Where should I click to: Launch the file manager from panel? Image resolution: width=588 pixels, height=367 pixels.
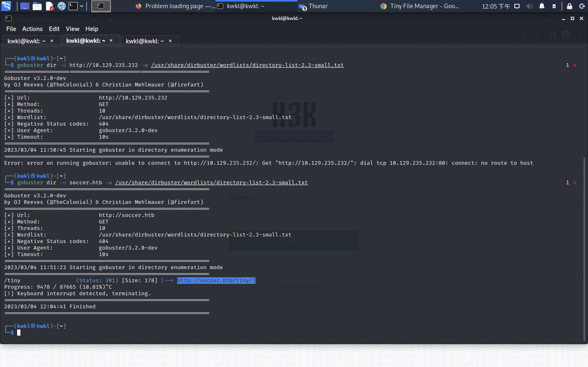click(37, 6)
